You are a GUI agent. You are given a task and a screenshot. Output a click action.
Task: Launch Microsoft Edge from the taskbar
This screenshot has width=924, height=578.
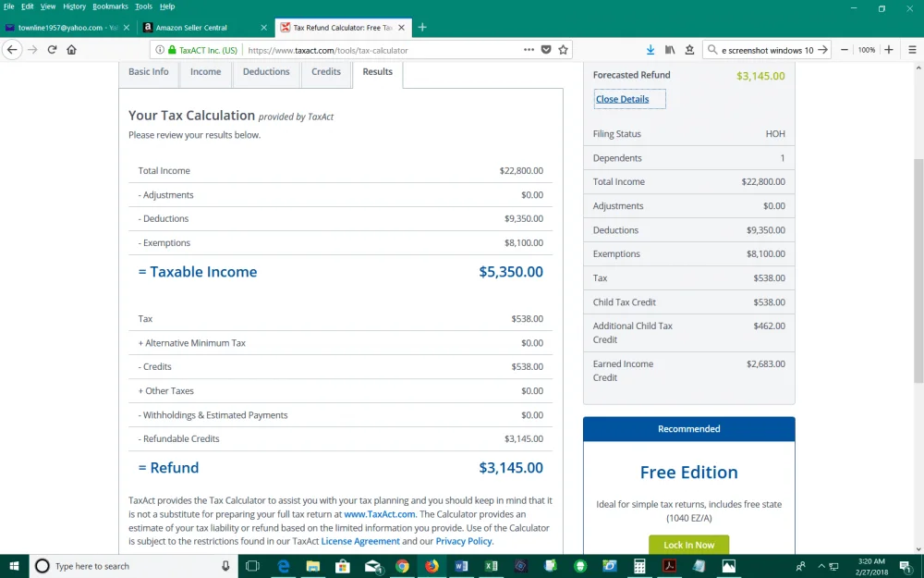click(x=284, y=566)
